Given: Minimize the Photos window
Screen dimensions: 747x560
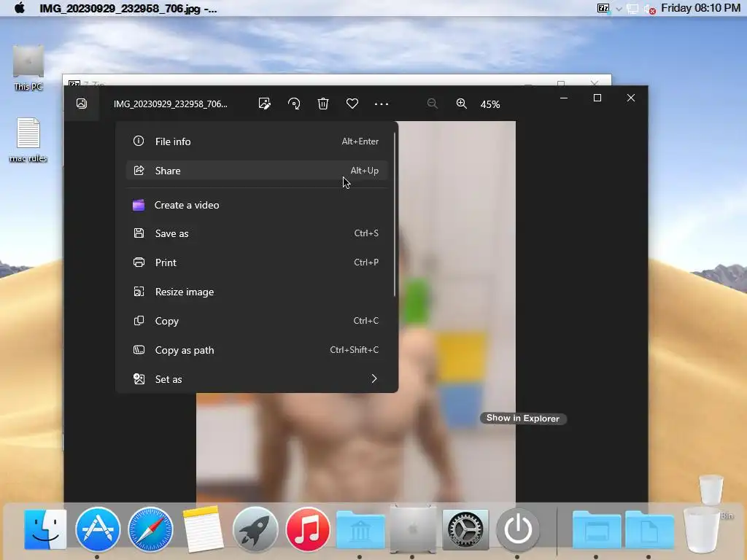Looking at the screenshot, I should point(564,98).
